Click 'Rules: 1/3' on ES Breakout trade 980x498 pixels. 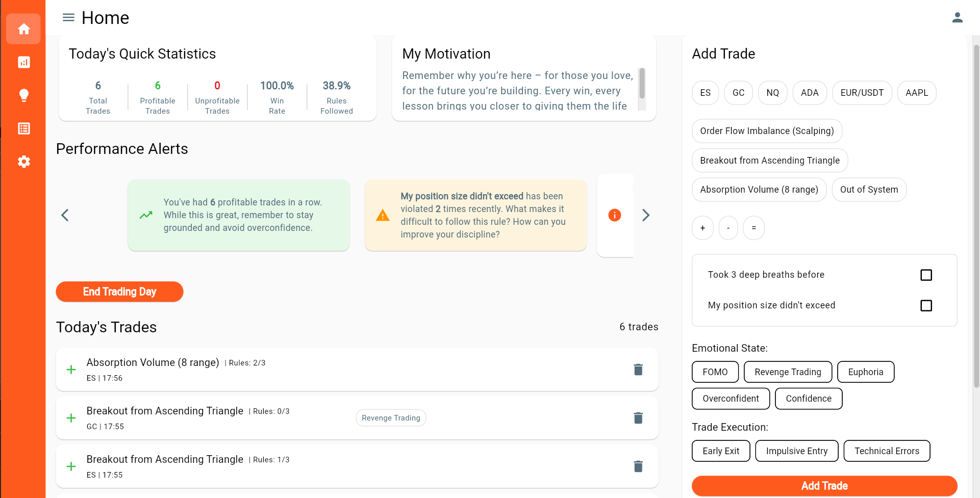click(x=271, y=460)
